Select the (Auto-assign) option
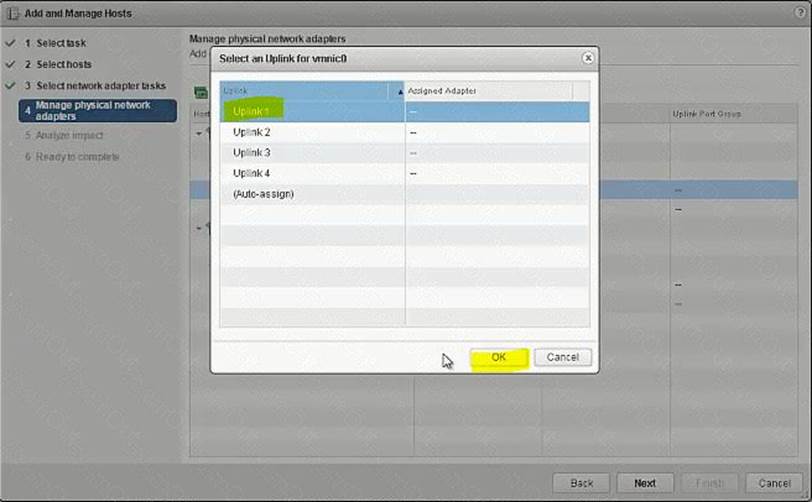Image resolution: width=812 pixels, height=502 pixels. click(x=263, y=194)
